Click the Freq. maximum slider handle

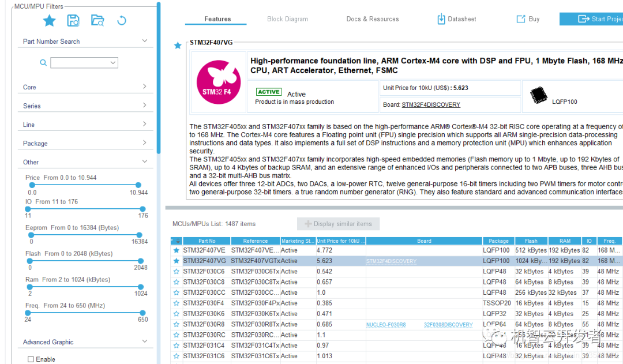[x=142, y=313]
